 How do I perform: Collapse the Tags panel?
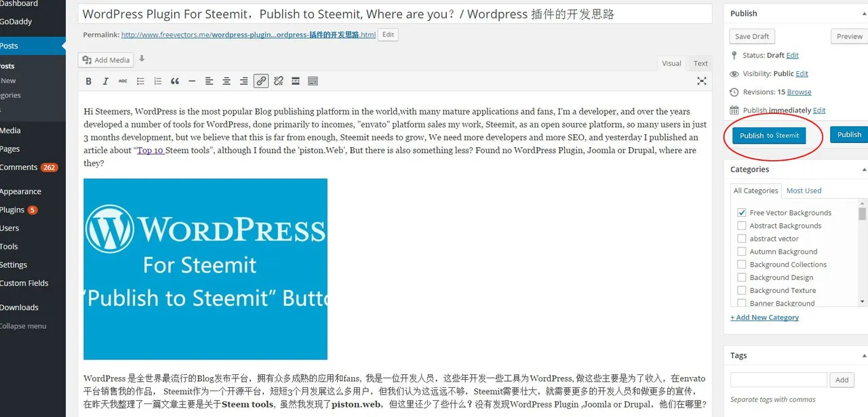864,355
